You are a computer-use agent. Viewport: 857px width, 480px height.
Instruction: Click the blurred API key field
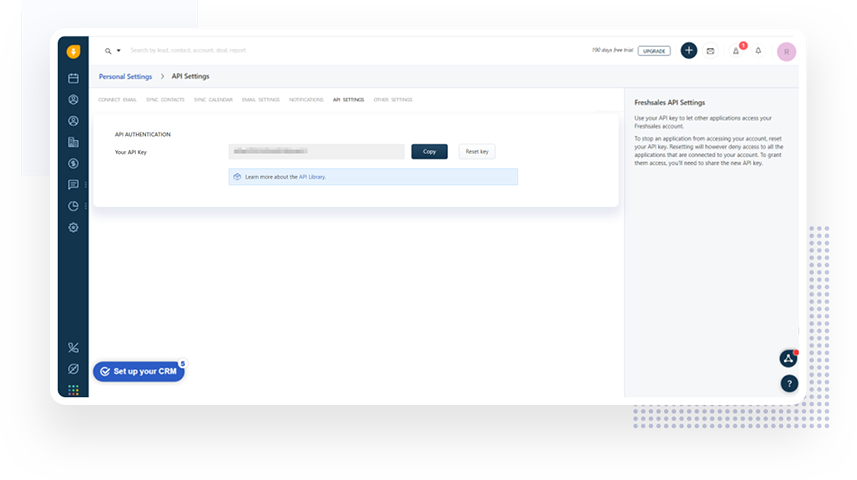[316, 151]
